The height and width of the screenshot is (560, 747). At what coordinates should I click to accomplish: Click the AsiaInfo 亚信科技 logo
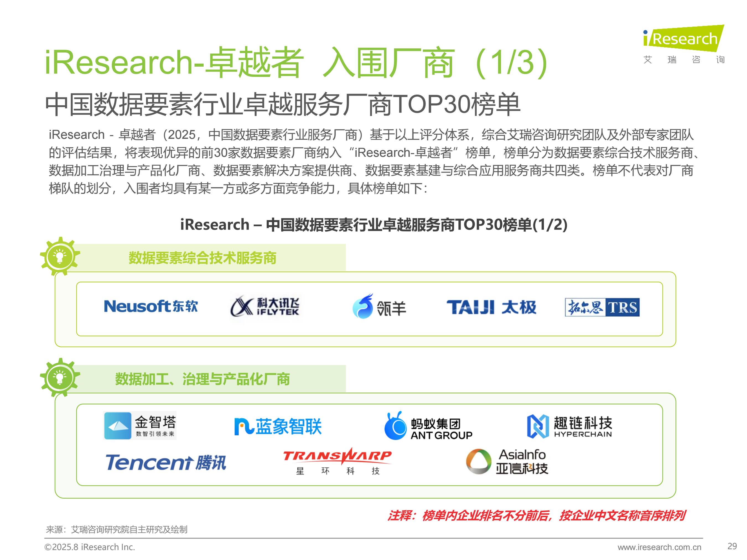point(507,462)
